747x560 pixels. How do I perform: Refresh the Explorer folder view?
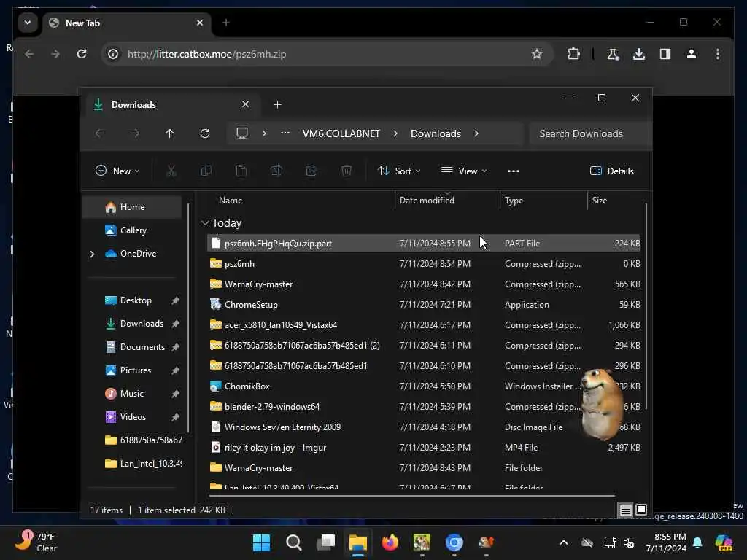[x=205, y=133]
